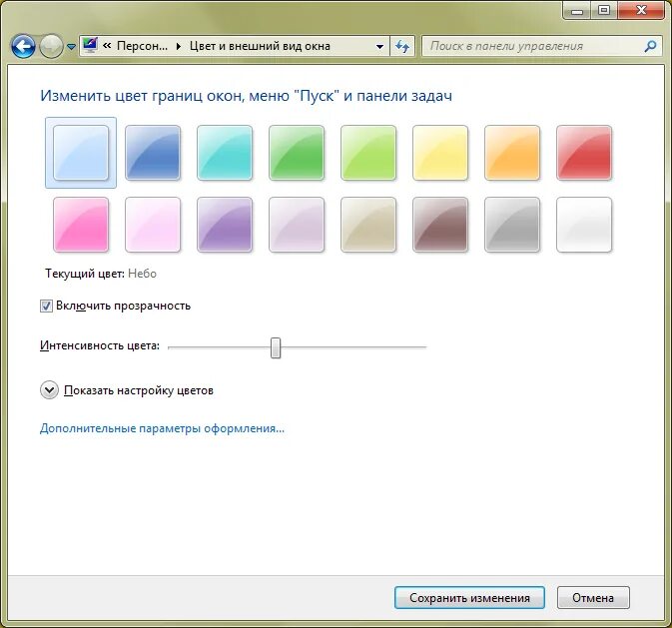The width and height of the screenshot is (672, 628).
Task: Choose the orange color swatch
Action: coord(512,153)
